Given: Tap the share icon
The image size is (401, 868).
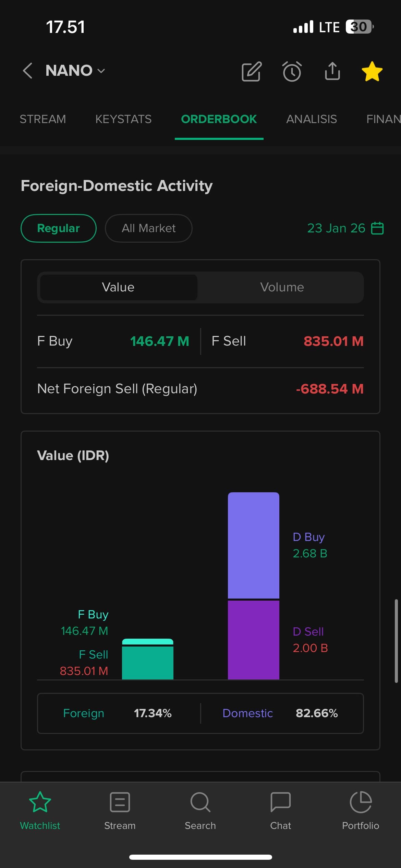Looking at the screenshot, I should pyautogui.click(x=332, y=71).
